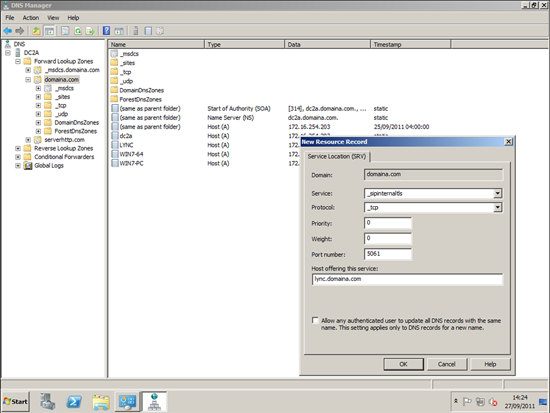Screen dimensions: 550x413
Task: Open the Action menu
Action: coord(31,18)
